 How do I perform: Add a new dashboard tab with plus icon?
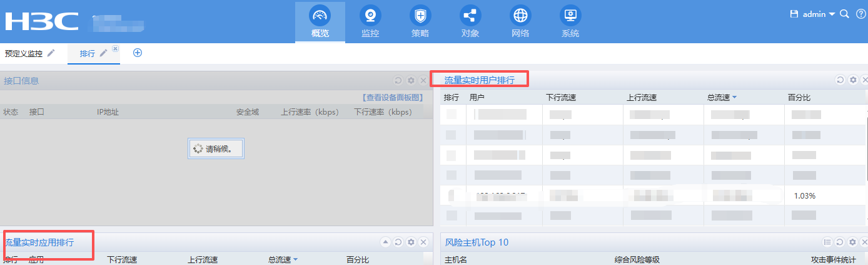(x=138, y=53)
